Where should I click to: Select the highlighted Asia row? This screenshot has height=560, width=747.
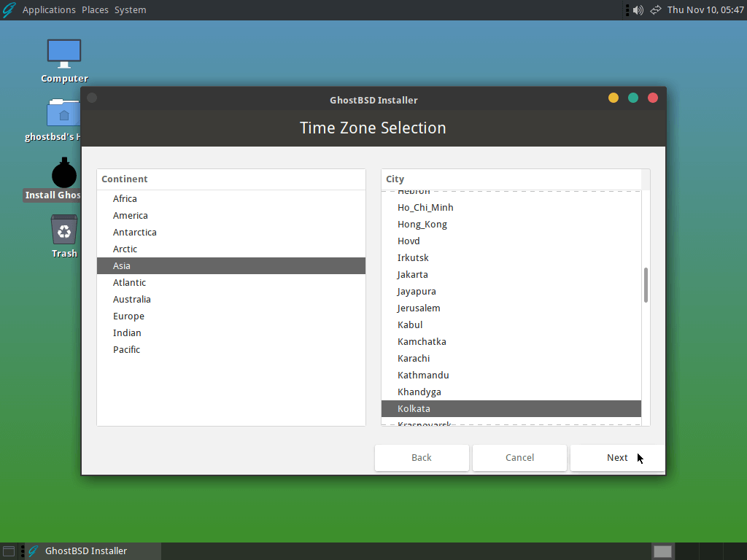231,265
